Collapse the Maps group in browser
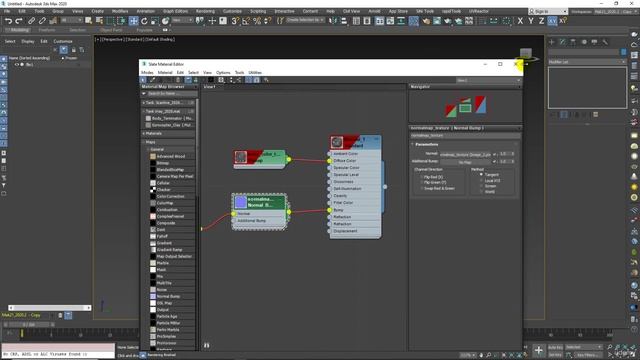Screen dimensions: 640x360 [144, 142]
